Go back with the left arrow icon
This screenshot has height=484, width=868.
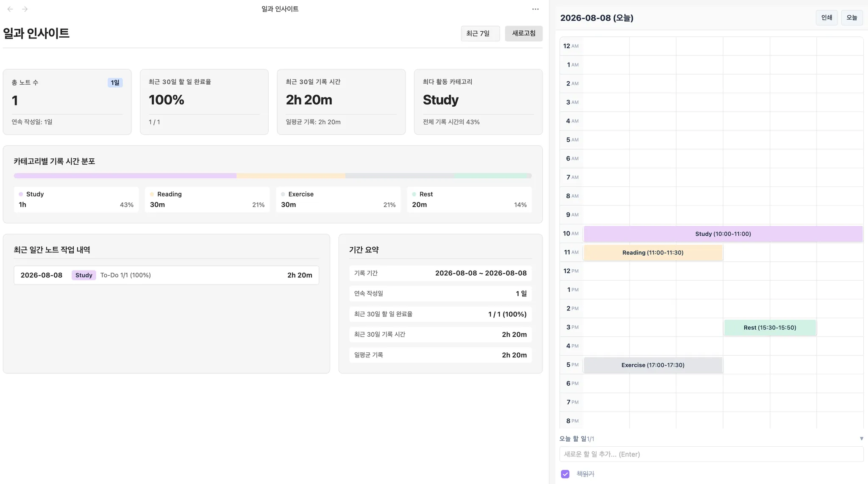10,9
